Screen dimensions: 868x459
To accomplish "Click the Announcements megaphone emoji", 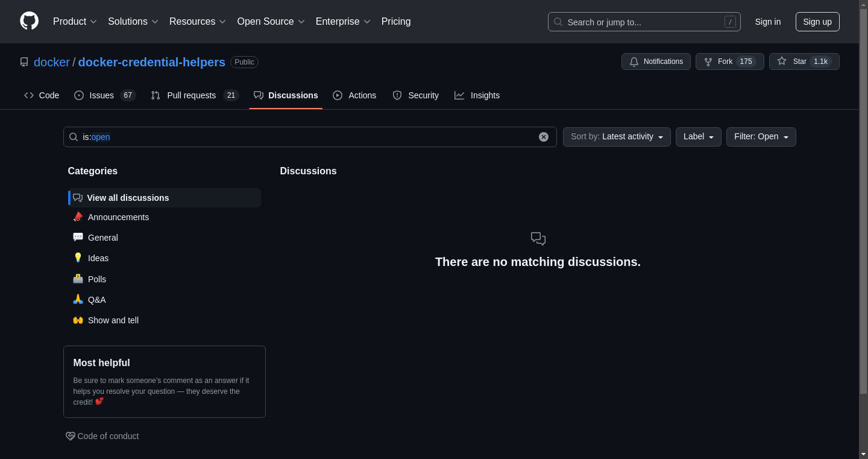I will (x=78, y=217).
